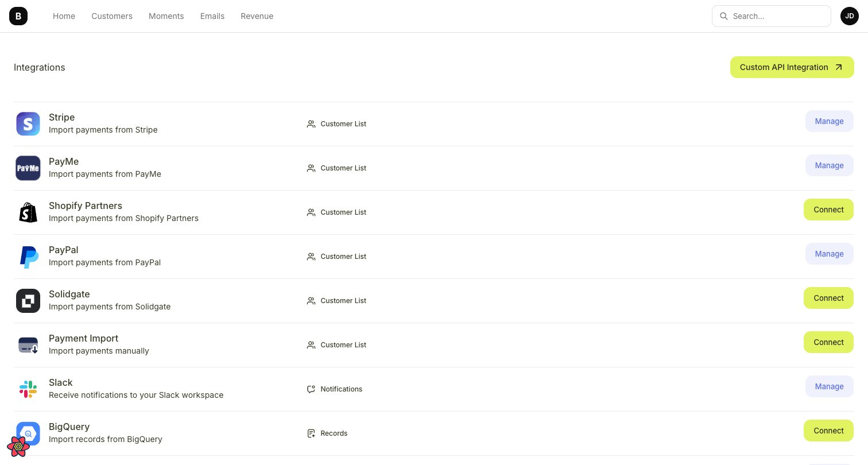Select the PayMe integration name
868x465 pixels.
coord(64,161)
